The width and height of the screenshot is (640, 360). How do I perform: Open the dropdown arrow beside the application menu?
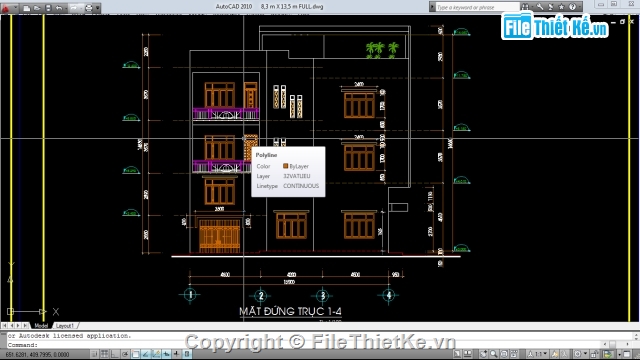click(x=16, y=7)
